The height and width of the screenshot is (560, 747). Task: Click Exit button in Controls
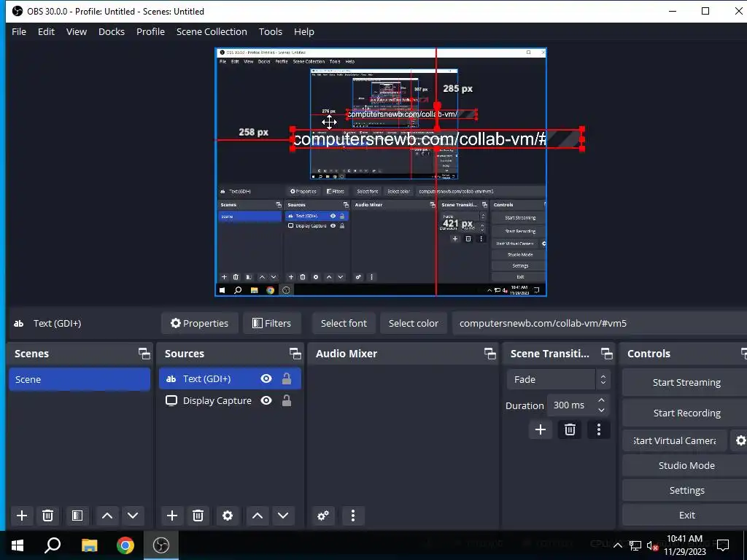point(686,515)
